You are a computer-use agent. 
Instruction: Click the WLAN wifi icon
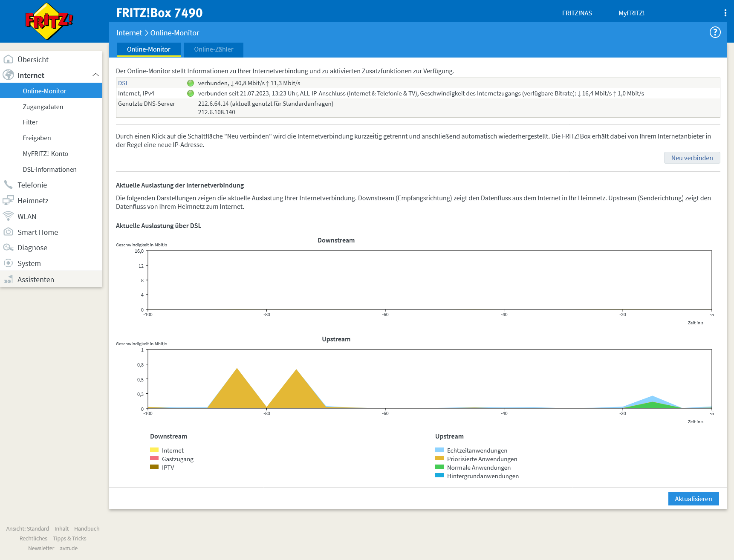(8, 216)
